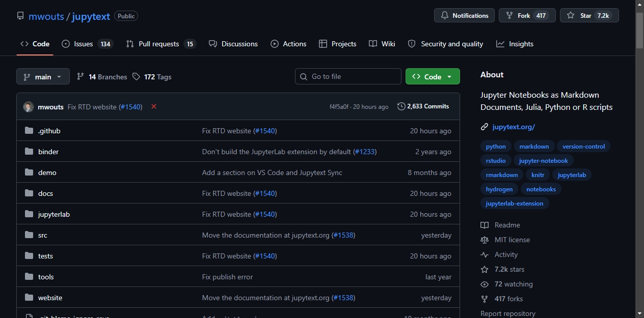Select the version-control topic tag
Screen dimensions: 644x318
tap(584, 147)
